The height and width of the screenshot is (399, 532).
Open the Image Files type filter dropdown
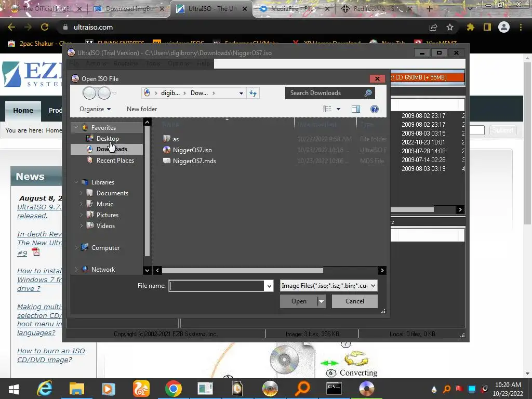pyautogui.click(x=373, y=286)
